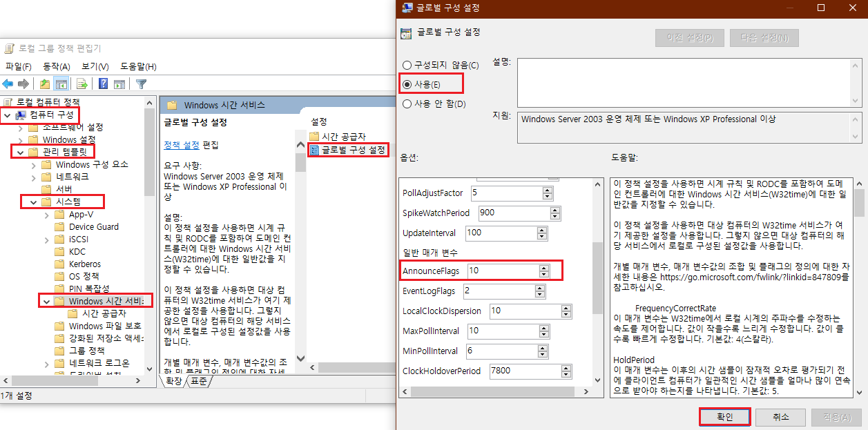Viewport: 868px width, 430px height.
Task: Click folder icon next to Device Guard
Action: 60,226
